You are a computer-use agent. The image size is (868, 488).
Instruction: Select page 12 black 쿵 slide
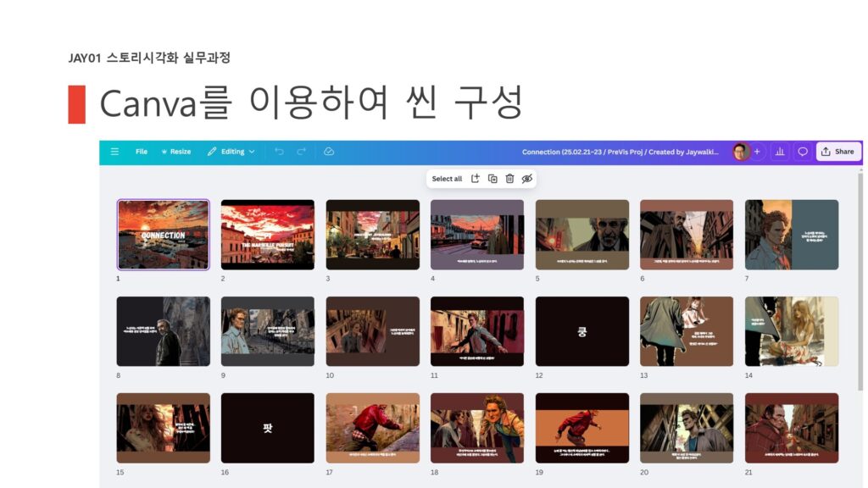click(582, 331)
